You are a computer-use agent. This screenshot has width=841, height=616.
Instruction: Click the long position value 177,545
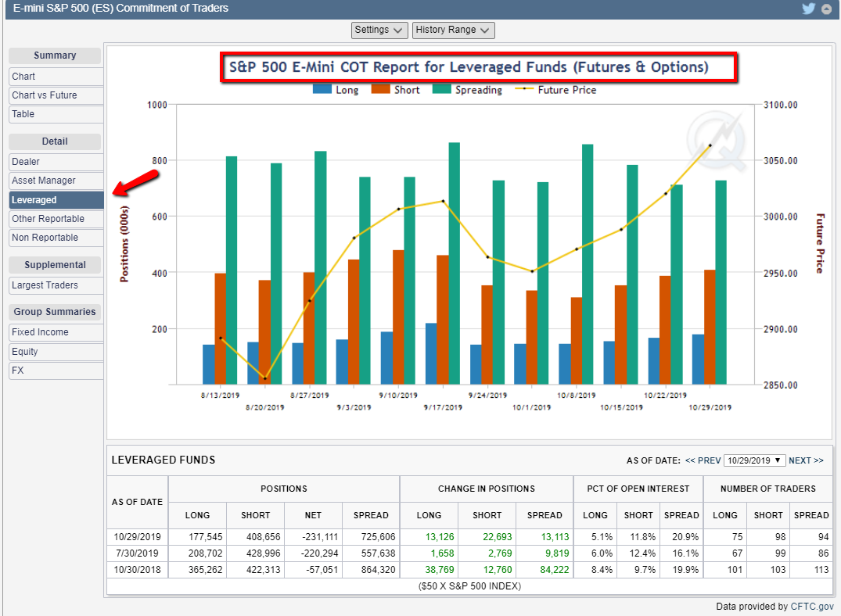[205, 536]
